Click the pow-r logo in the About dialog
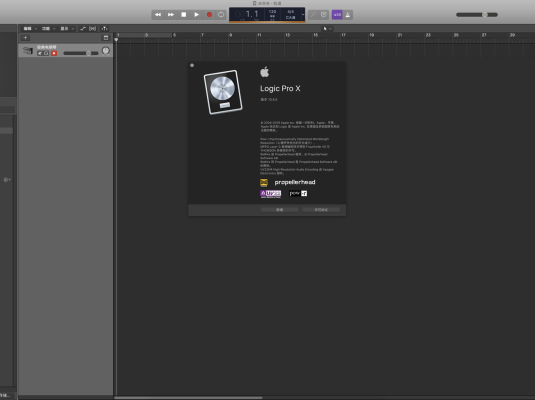This screenshot has height=400, width=535. 298,194
